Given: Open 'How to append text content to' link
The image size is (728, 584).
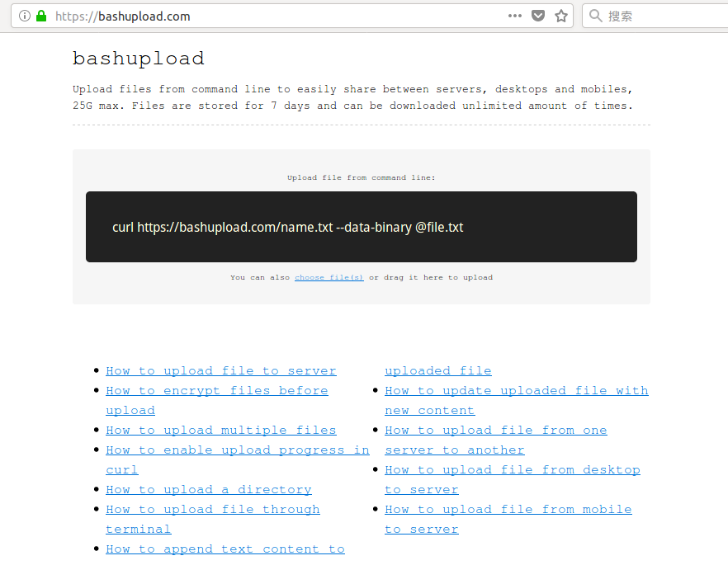Looking at the screenshot, I should click(x=225, y=549).
